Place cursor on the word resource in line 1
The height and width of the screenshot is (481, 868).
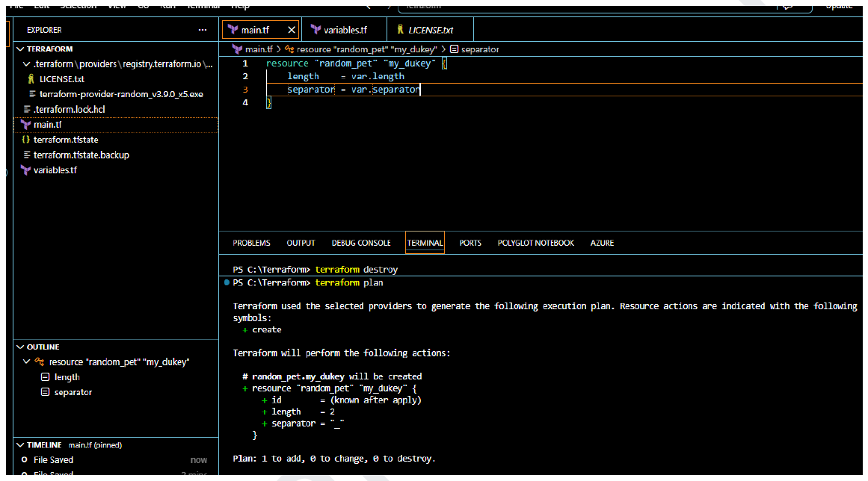287,63
